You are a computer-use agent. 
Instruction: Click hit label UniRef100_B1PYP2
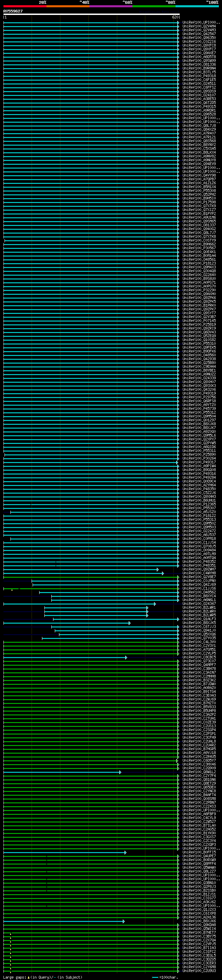pyautogui.click(x=199, y=213)
